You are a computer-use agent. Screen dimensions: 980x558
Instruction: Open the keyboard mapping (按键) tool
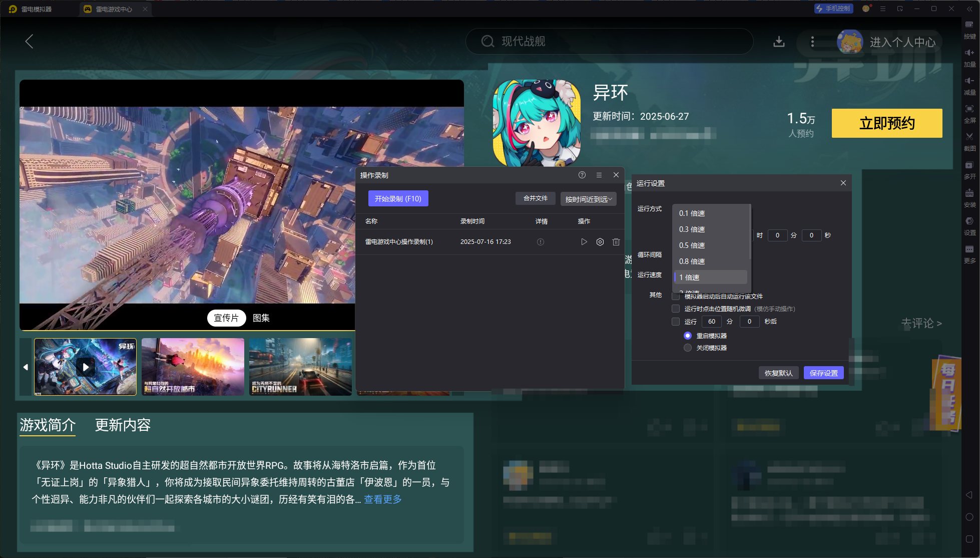pos(969,30)
